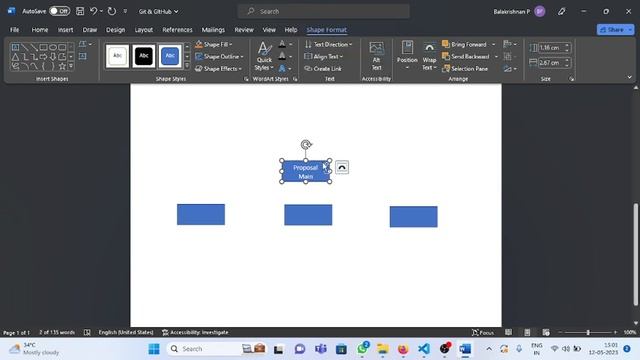Image resolution: width=640 pixels, height=360 pixels.
Task: Expand the Shape Styles gallery
Action: click(187, 66)
